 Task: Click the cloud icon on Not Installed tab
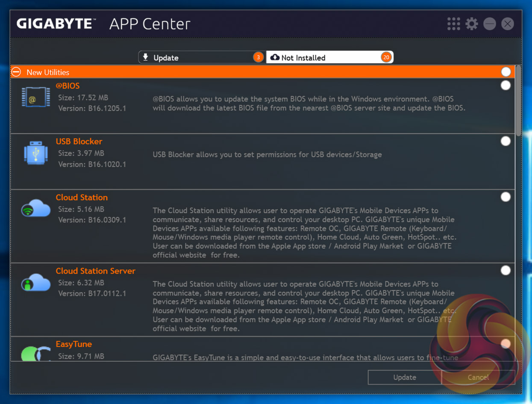point(275,57)
